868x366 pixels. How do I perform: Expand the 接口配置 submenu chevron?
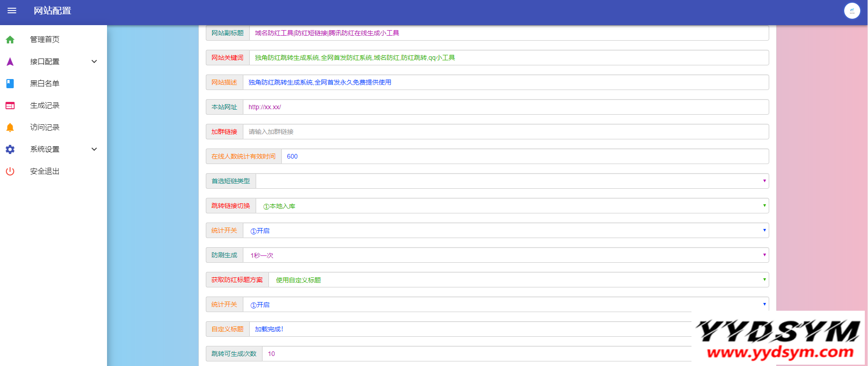click(94, 62)
